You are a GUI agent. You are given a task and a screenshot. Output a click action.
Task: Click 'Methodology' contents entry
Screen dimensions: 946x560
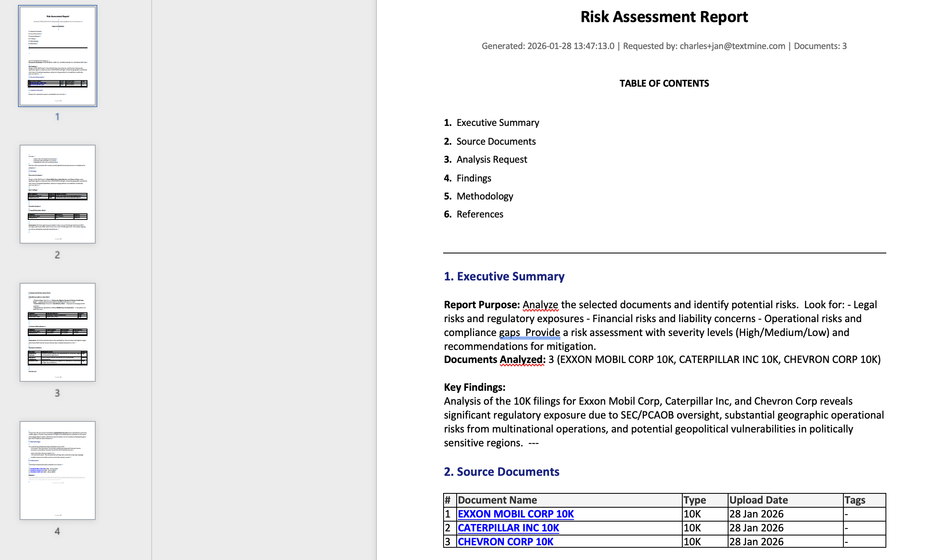coord(485,196)
